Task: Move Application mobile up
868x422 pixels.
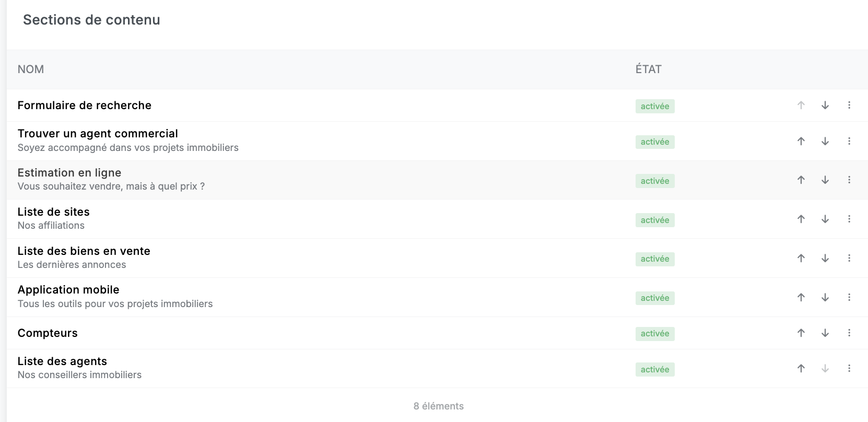Action: pyautogui.click(x=801, y=297)
